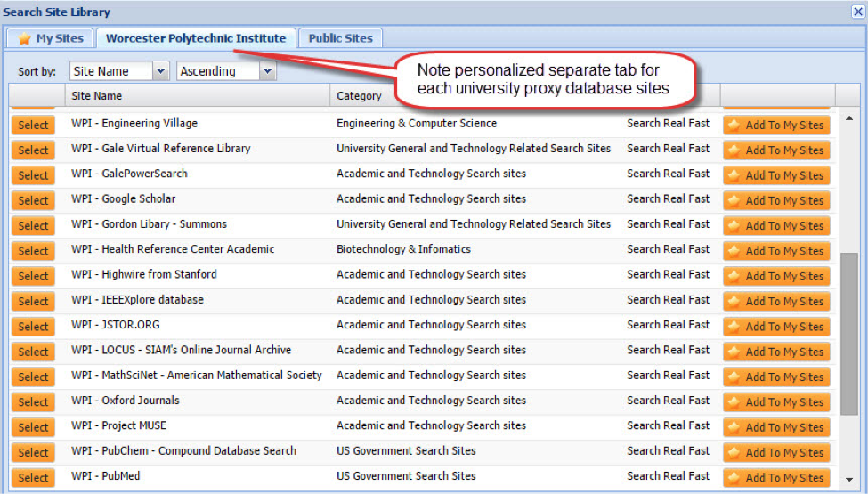Viewport: 868px width, 494px height.
Task: Expand the Site Name sort dropdown
Action: pos(160,71)
